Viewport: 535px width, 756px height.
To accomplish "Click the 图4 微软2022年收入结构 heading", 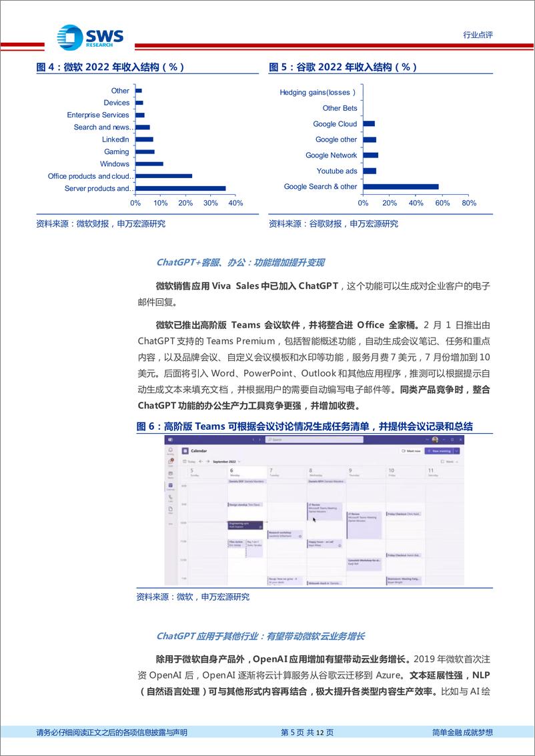I will click(x=110, y=67).
